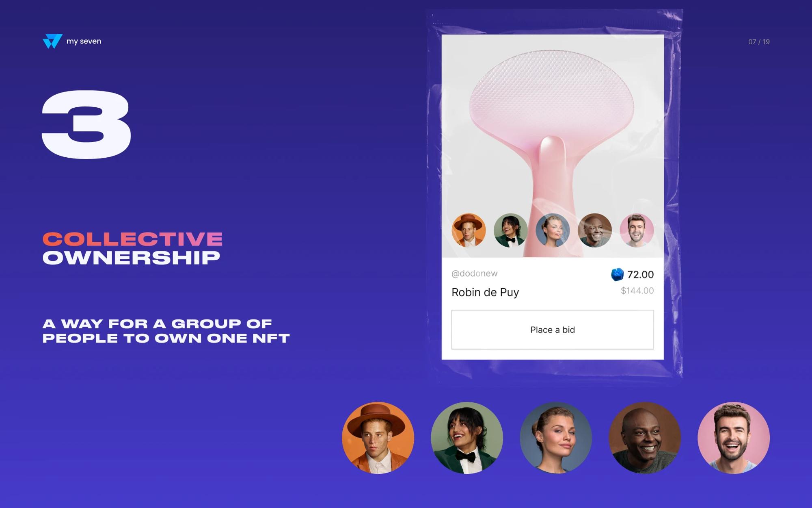812x508 pixels.
Task: Click the blue gem currency icon
Action: pyautogui.click(x=617, y=274)
